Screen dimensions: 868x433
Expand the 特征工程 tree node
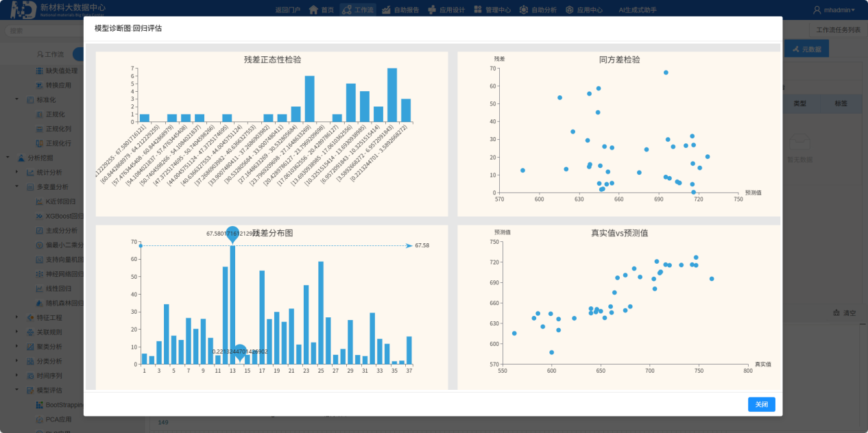click(16, 317)
